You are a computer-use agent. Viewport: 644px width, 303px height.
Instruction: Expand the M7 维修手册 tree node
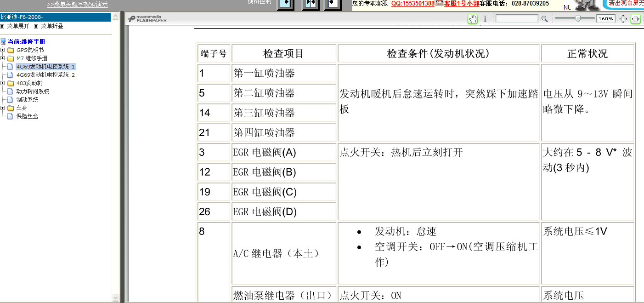(3, 58)
